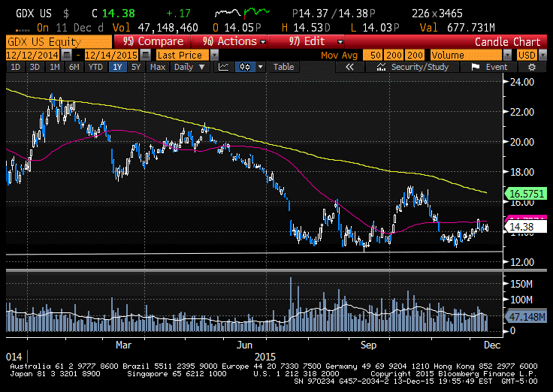This screenshot has width=553, height=392.
Task: Open the Daily periodicity dropdown
Action: (189, 67)
